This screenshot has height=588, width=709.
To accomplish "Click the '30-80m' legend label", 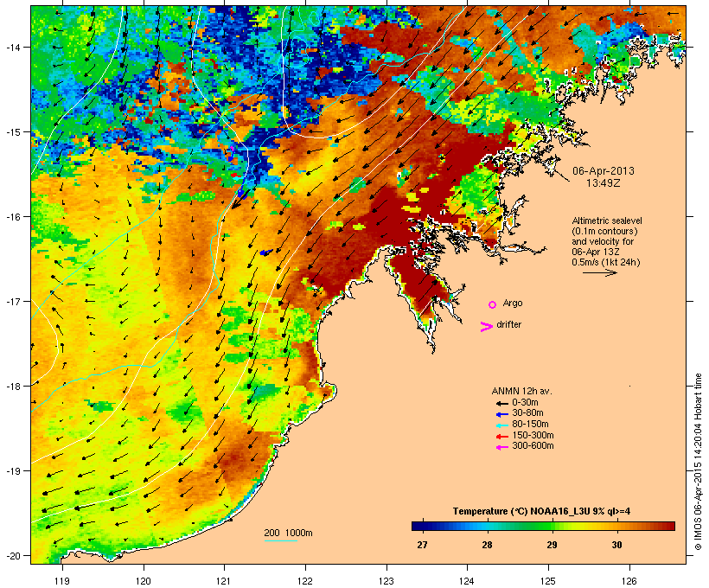I will [527, 413].
